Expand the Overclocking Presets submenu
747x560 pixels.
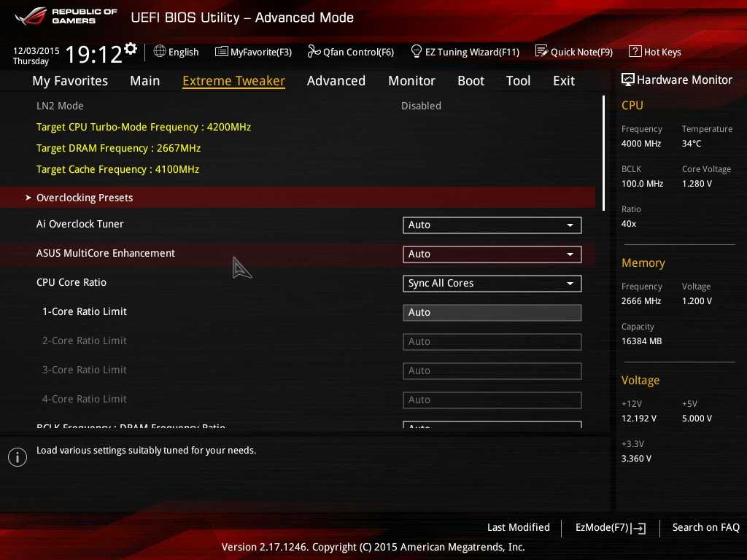coord(85,198)
